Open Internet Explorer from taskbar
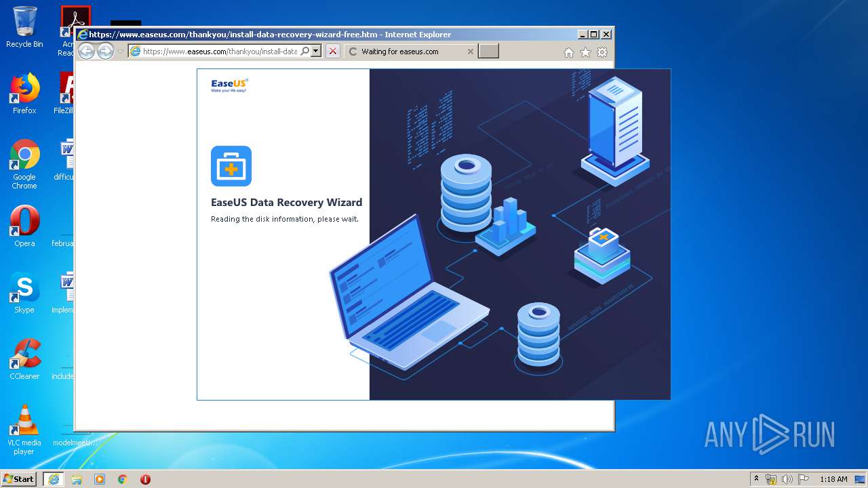The width and height of the screenshot is (868, 488). pyautogui.click(x=54, y=479)
